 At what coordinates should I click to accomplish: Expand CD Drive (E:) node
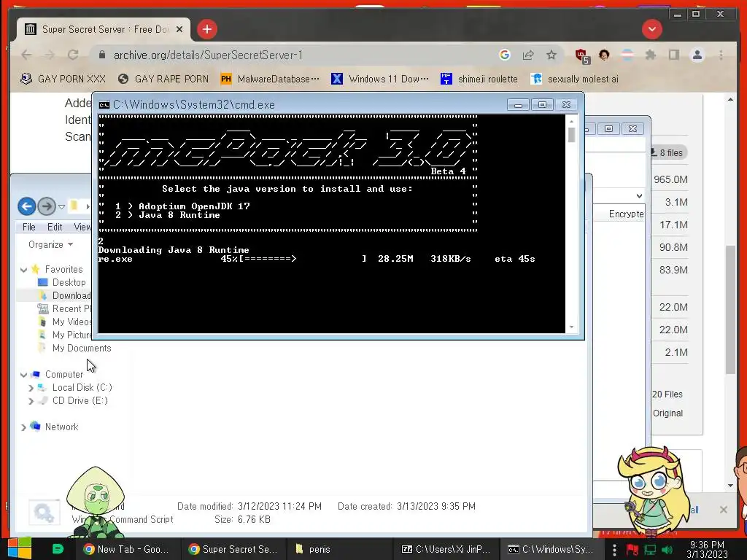31,401
